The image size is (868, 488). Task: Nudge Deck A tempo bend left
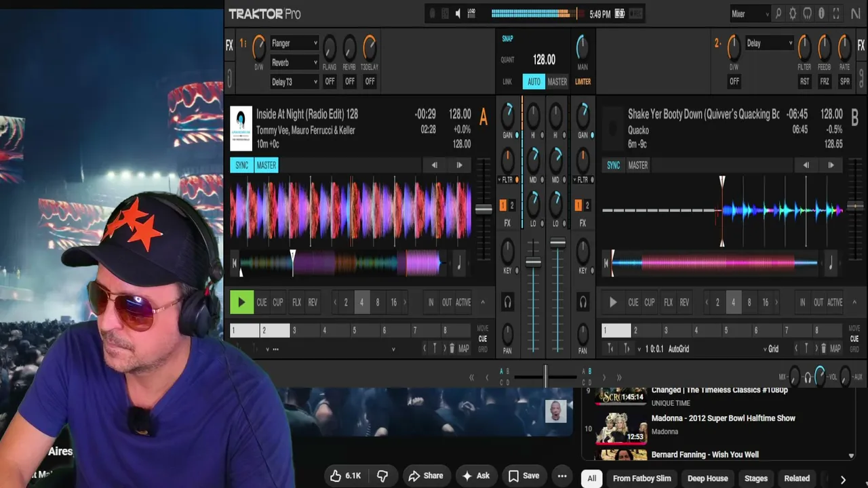(435, 165)
